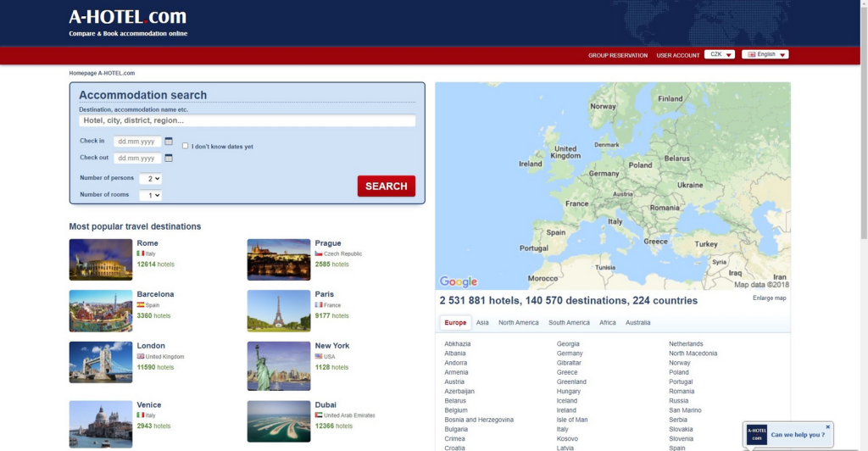
Task: Open GROUP RESERVATION link
Action: coord(618,55)
